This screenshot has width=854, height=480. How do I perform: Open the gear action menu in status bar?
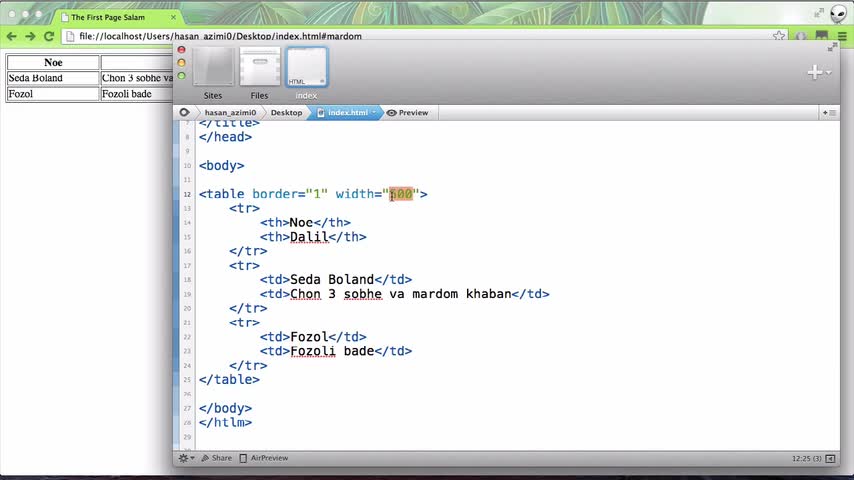[186, 458]
